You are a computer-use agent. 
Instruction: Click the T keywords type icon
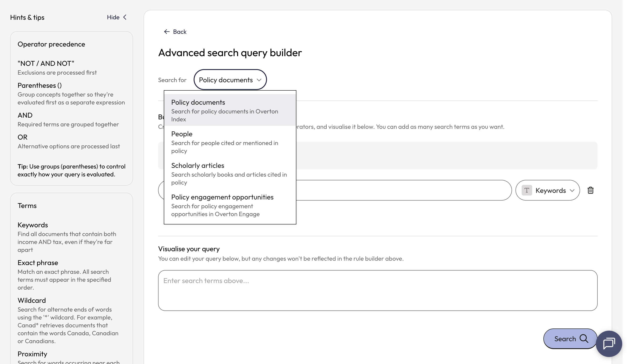pos(527,190)
